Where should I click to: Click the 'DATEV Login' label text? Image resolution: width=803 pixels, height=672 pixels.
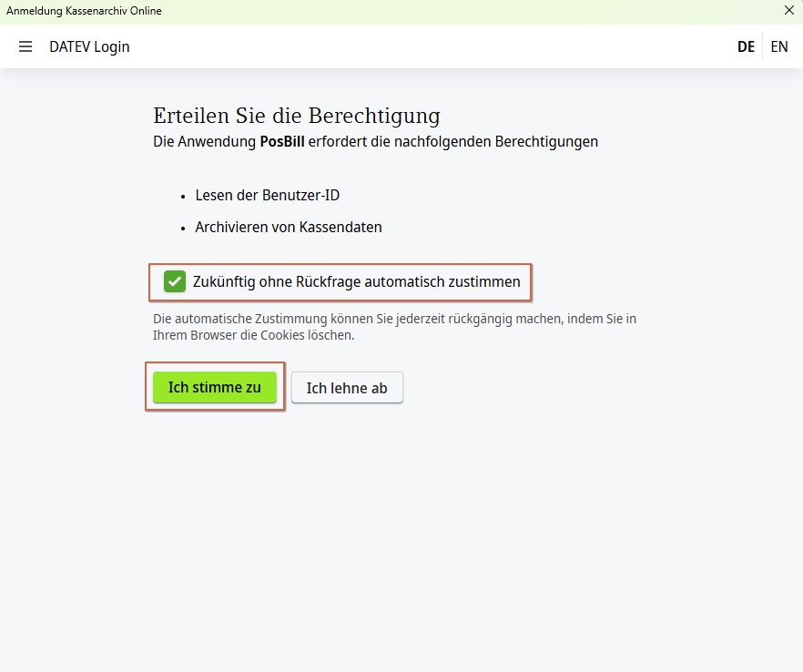pyautogui.click(x=88, y=46)
